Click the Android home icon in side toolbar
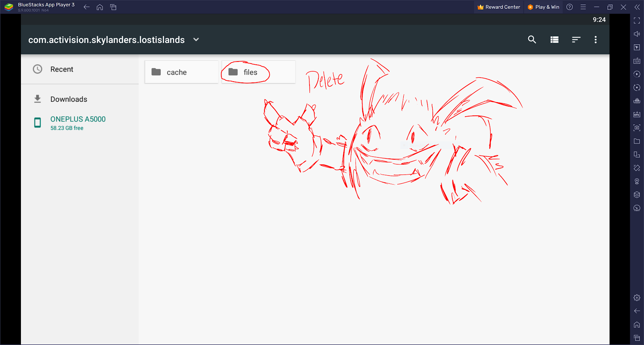This screenshot has width=644, height=345. (x=637, y=324)
